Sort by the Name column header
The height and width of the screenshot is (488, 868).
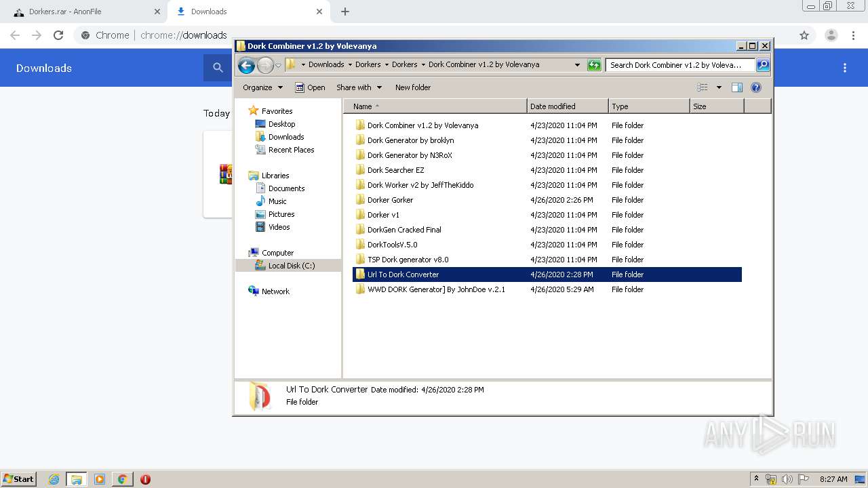click(x=435, y=106)
